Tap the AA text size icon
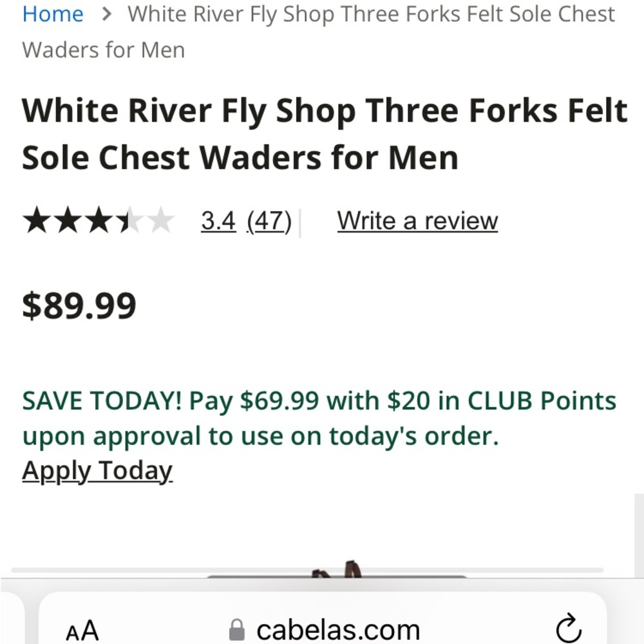644x644 pixels. pyautogui.click(x=81, y=630)
